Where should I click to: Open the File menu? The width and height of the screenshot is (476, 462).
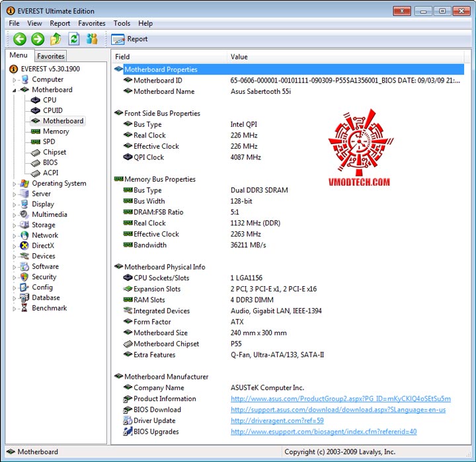14,23
